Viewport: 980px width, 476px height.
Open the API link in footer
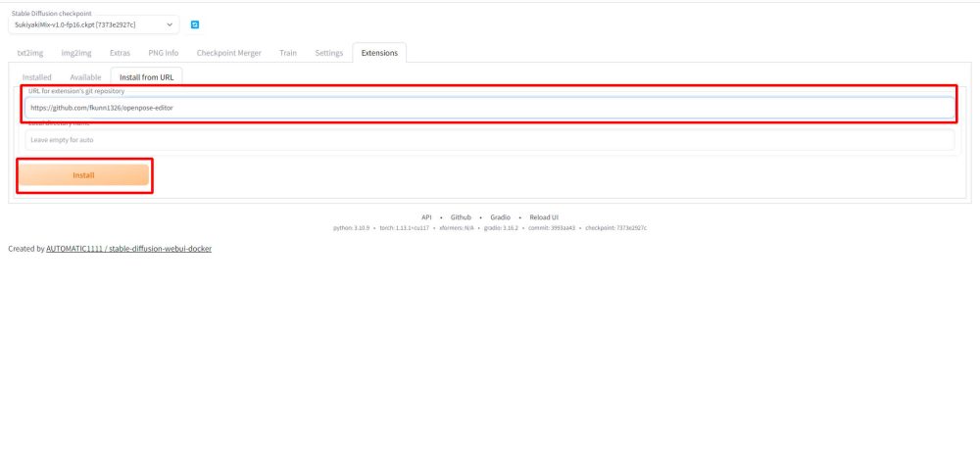pyautogui.click(x=426, y=216)
